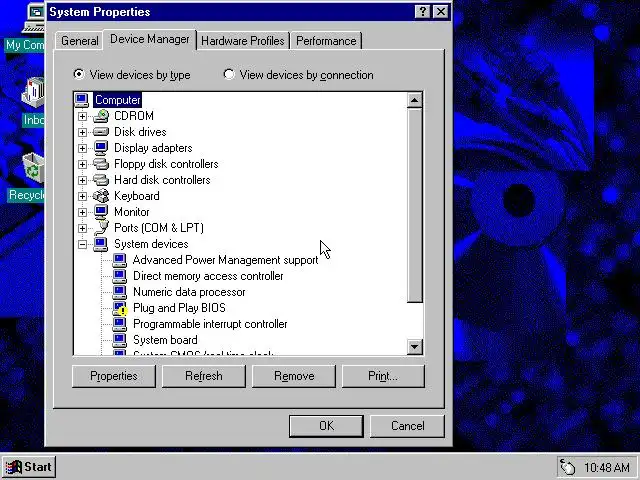Select "Numeric data processor" text

tap(189, 292)
